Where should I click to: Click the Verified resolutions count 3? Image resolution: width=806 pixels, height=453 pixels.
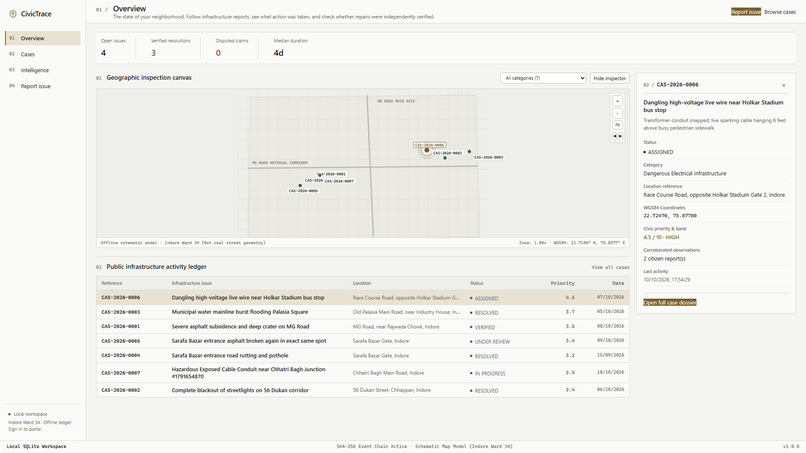coord(153,53)
